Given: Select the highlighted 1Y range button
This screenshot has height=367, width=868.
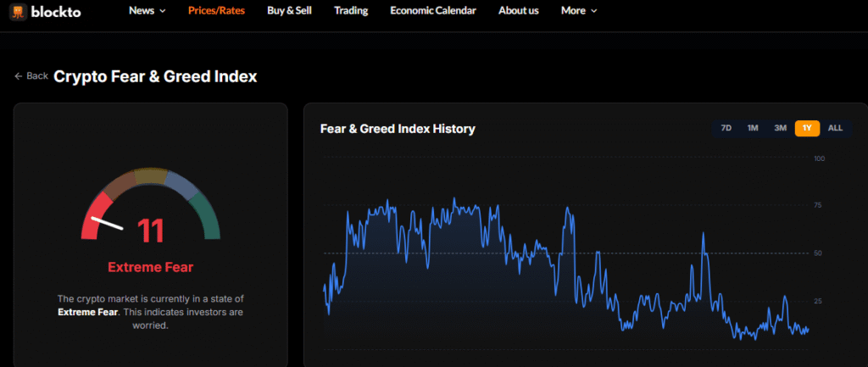Looking at the screenshot, I should click(807, 128).
